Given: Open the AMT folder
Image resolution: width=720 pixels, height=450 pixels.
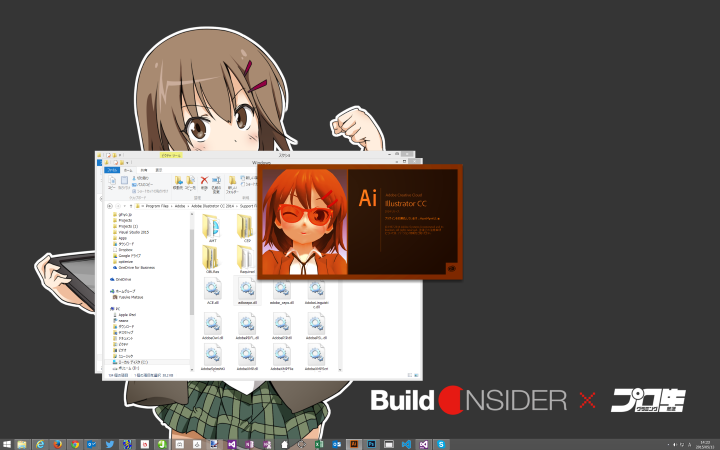Looking at the screenshot, I should coord(212,227).
